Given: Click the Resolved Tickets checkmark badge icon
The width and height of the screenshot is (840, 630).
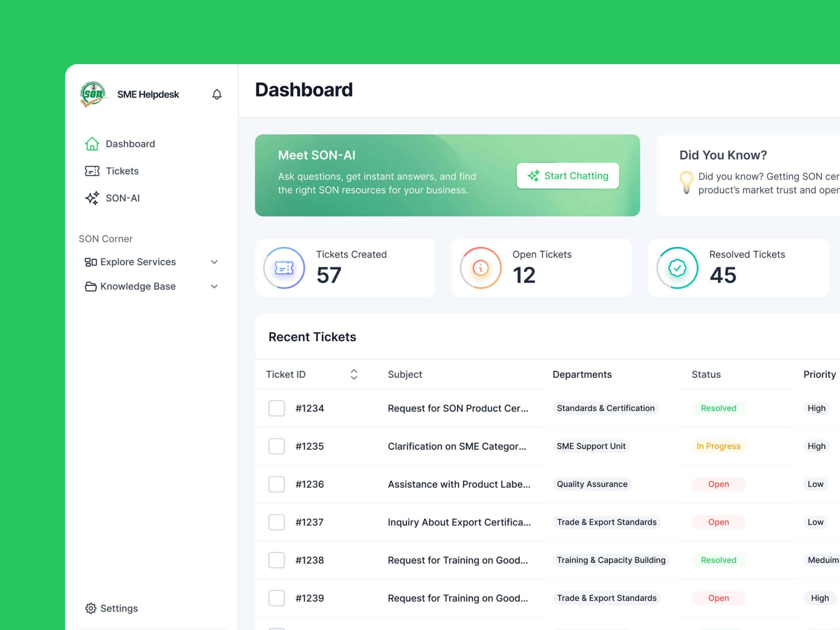Looking at the screenshot, I should pyautogui.click(x=677, y=268).
